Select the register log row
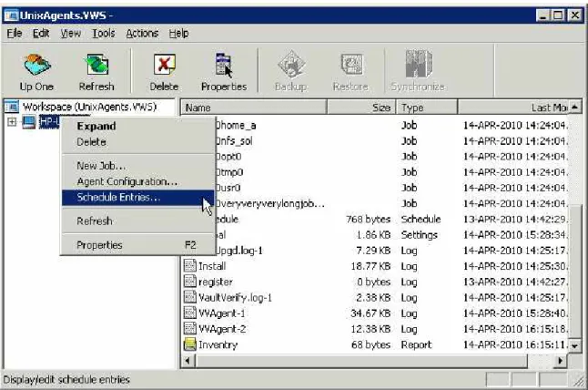588x390 pixels. tap(375, 282)
